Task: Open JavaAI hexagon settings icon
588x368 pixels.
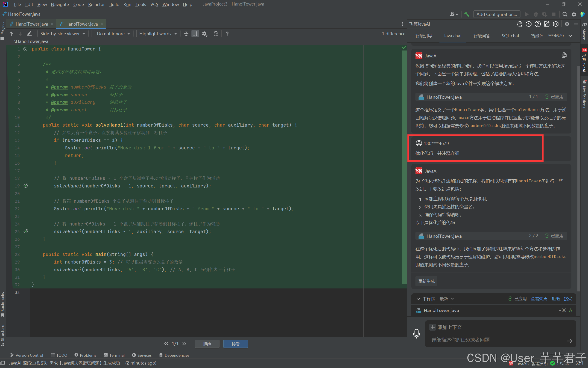Action: point(556,24)
